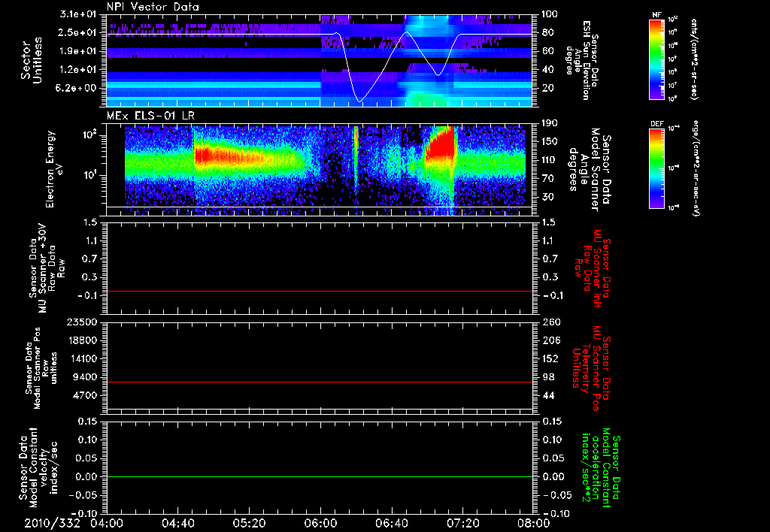Image resolution: width=770 pixels, height=532 pixels.
Task: Click the 23500 scanner position tick
Action: coord(81,322)
